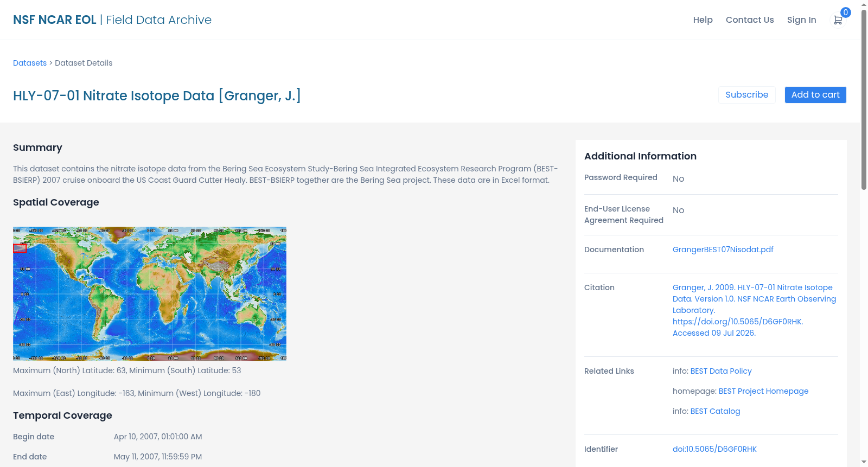
Task: Click the cart item count badge
Action: [x=845, y=12]
